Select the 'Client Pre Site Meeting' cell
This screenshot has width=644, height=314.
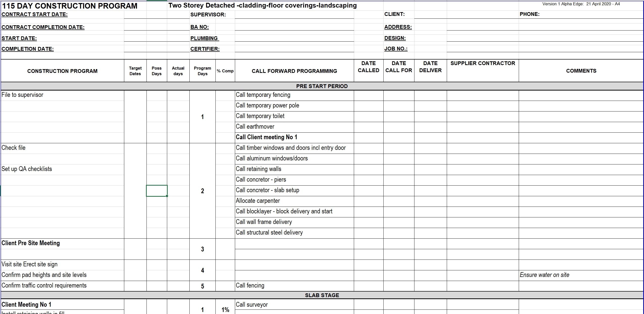31,243
